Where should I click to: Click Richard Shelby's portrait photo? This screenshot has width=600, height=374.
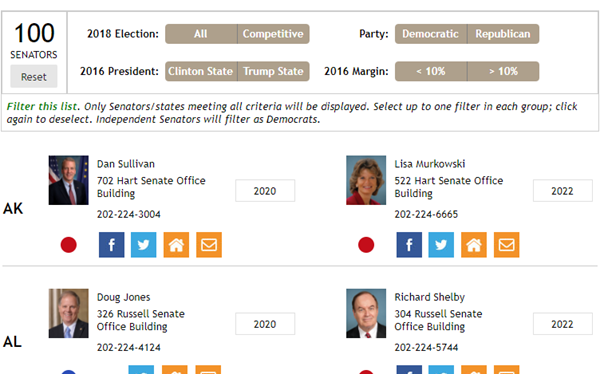[x=366, y=313]
